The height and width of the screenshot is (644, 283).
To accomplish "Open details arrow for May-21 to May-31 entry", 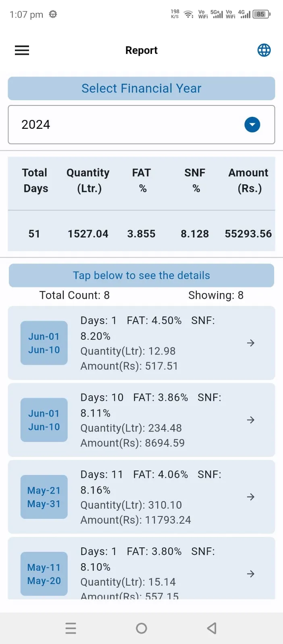I will click(x=251, y=497).
